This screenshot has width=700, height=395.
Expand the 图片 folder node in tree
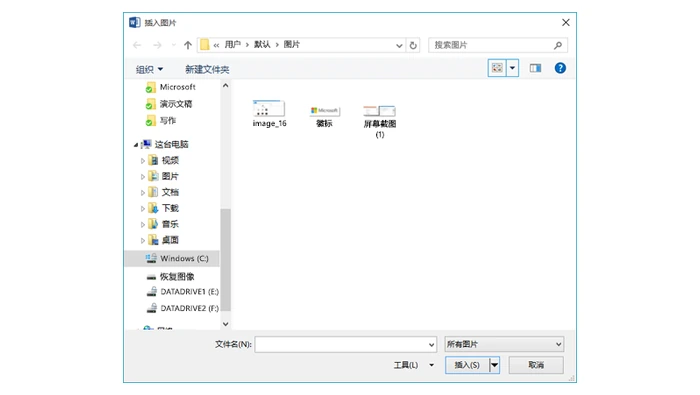pyautogui.click(x=143, y=177)
